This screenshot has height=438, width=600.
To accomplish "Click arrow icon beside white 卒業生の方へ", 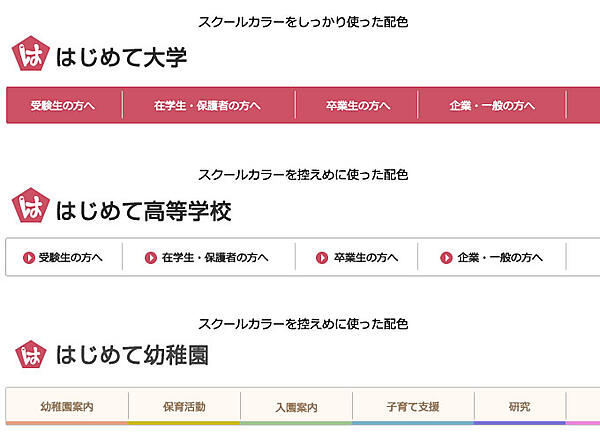I will click(322, 257).
